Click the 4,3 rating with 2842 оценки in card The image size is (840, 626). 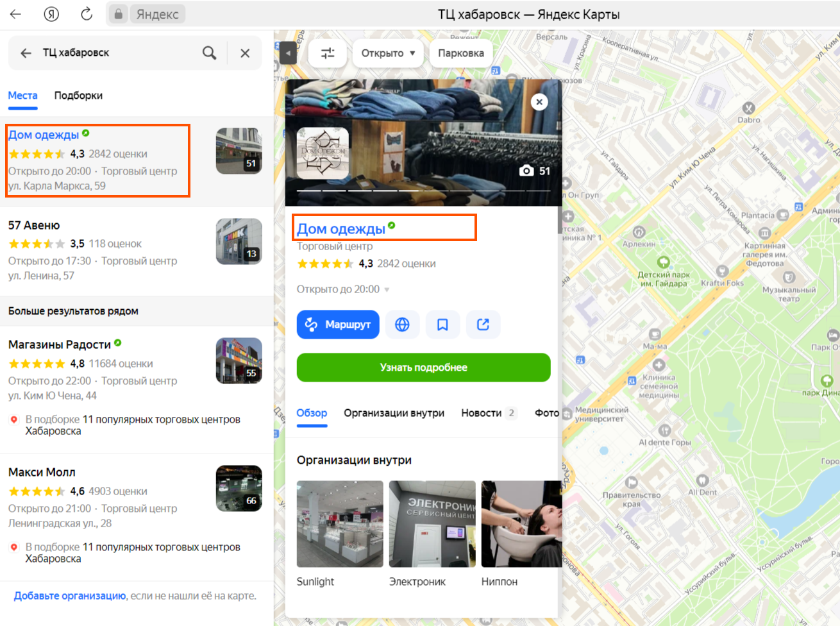coord(366,264)
